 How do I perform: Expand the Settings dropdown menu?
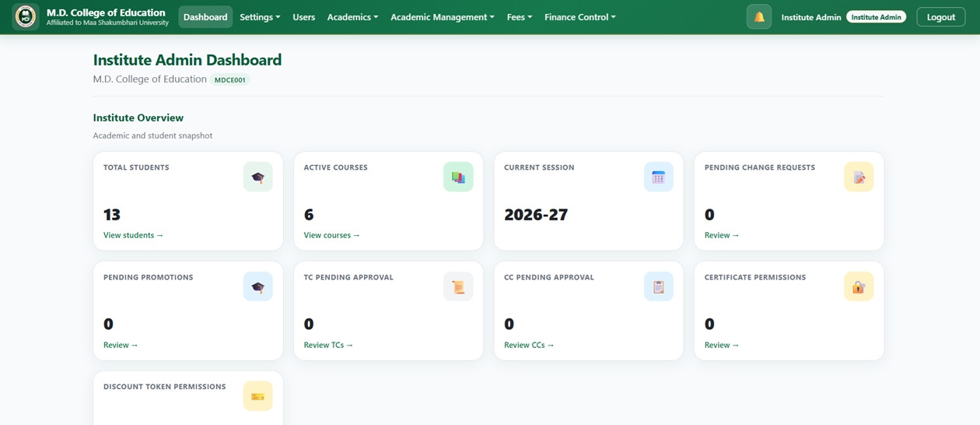tap(260, 17)
